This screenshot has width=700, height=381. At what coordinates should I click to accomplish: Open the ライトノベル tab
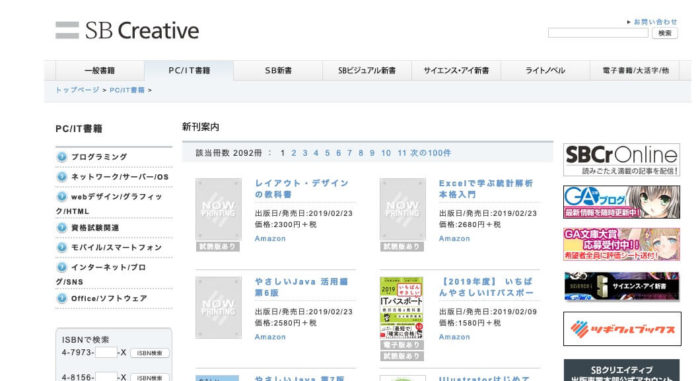[545, 71]
